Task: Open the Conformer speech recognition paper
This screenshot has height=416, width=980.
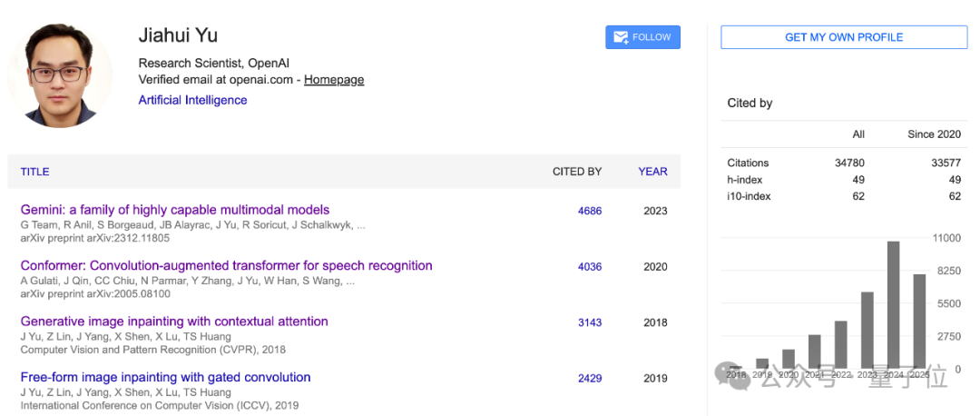Action: pyautogui.click(x=226, y=266)
